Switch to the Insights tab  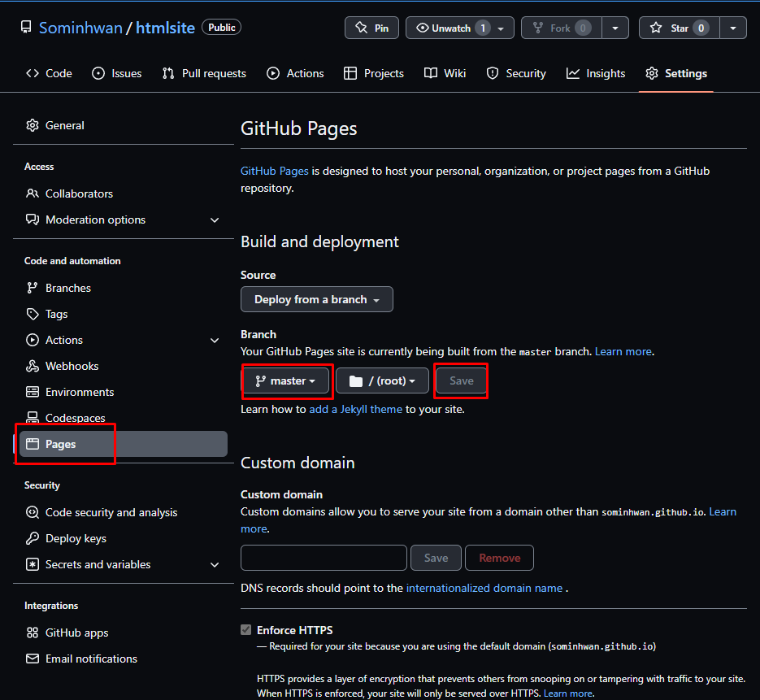(x=596, y=74)
